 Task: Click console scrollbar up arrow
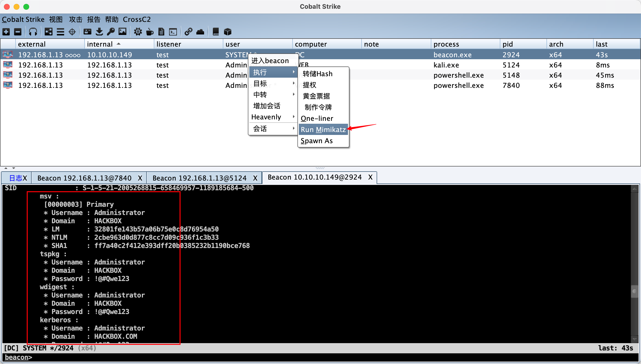click(x=634, y=189)
